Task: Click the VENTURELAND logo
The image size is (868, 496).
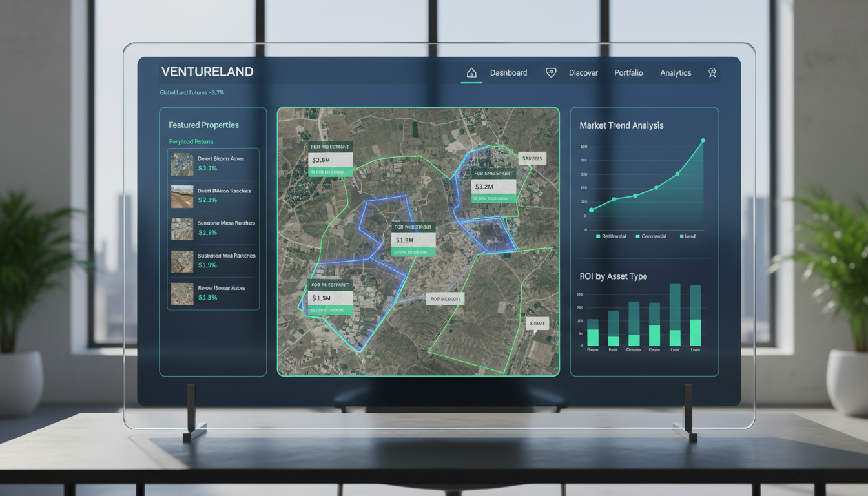Action: [207, 72]
